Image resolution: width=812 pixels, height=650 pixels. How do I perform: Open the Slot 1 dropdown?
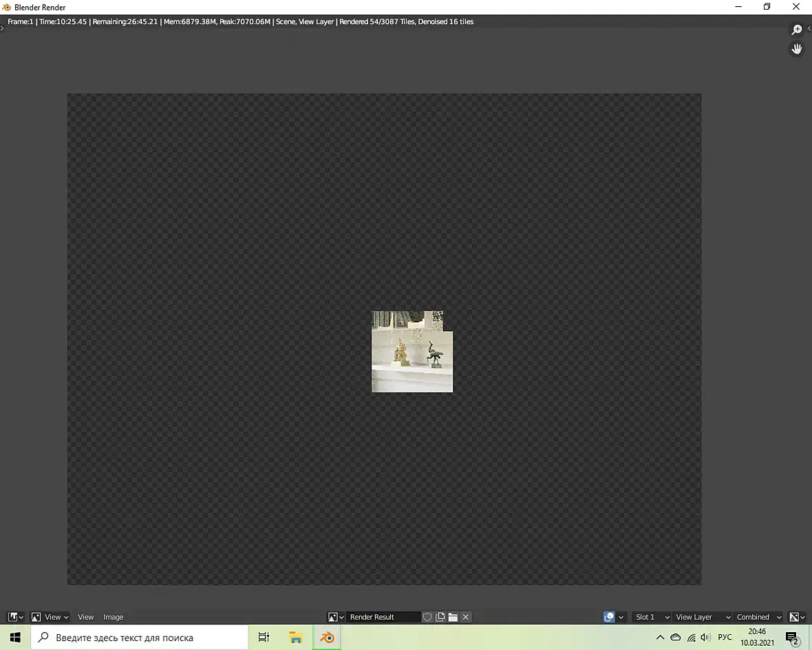click(x=652, y=617)
